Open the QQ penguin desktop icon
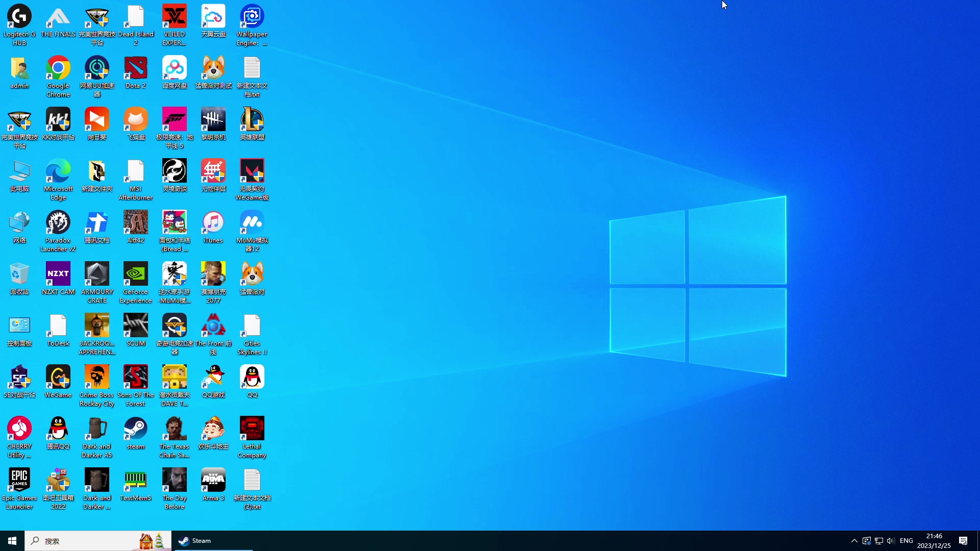This screenshot has height=551, width=980. click(x=252, y=381)
